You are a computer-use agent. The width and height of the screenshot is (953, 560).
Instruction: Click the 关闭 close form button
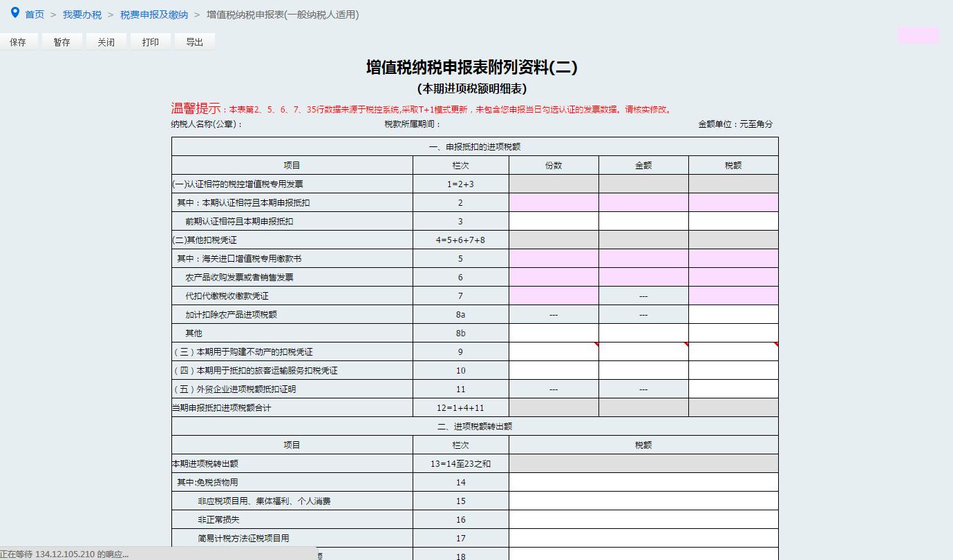pyautogui.click(x=106, y=41)
